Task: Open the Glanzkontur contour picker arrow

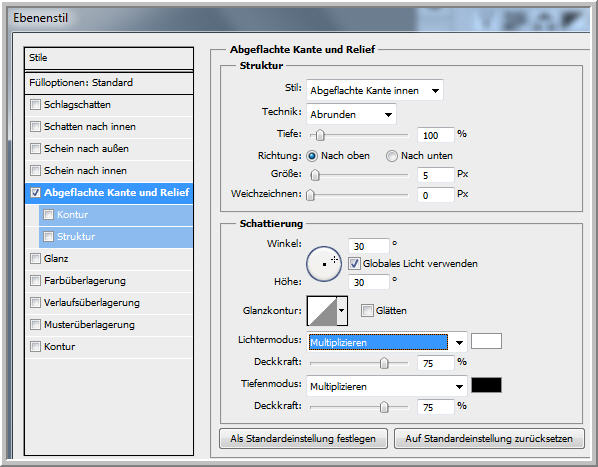Action: point(342,311)
